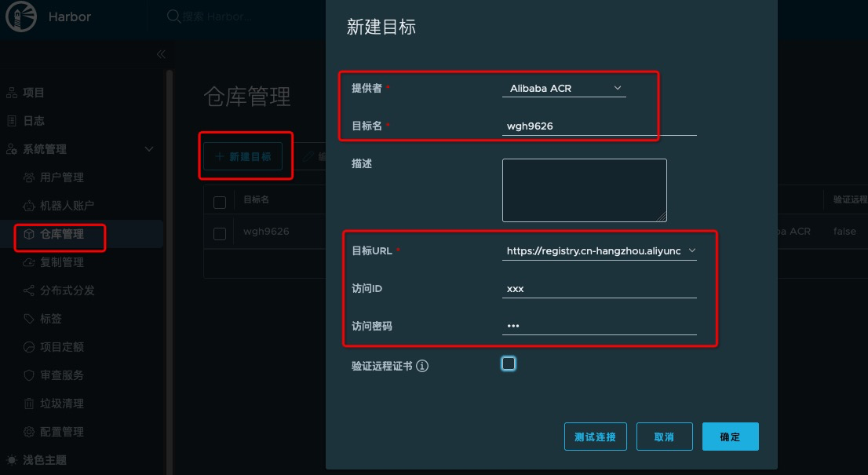Screen dimensions: 868x475
Task: Click the 机器人账户 robot icon
Action: tap(29, 206)
